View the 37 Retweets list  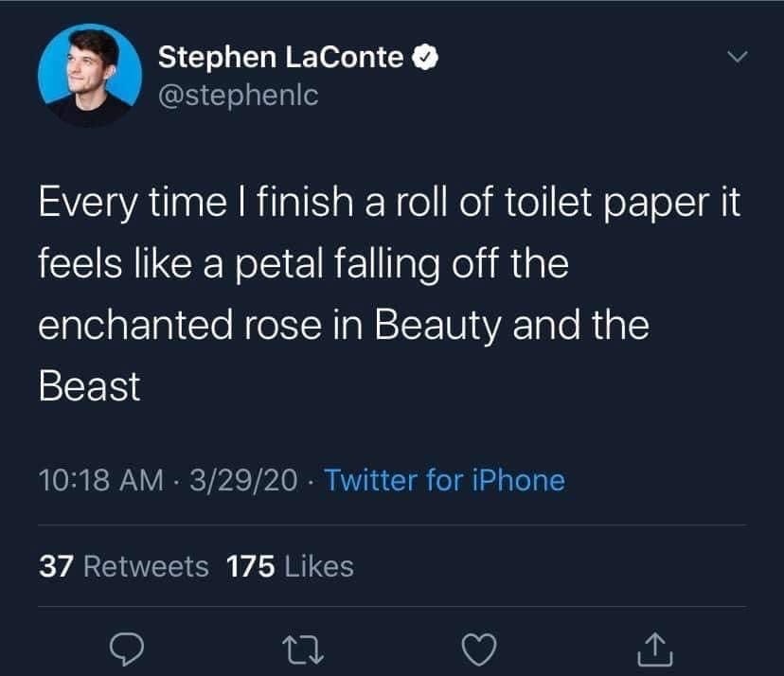point(123,566)
